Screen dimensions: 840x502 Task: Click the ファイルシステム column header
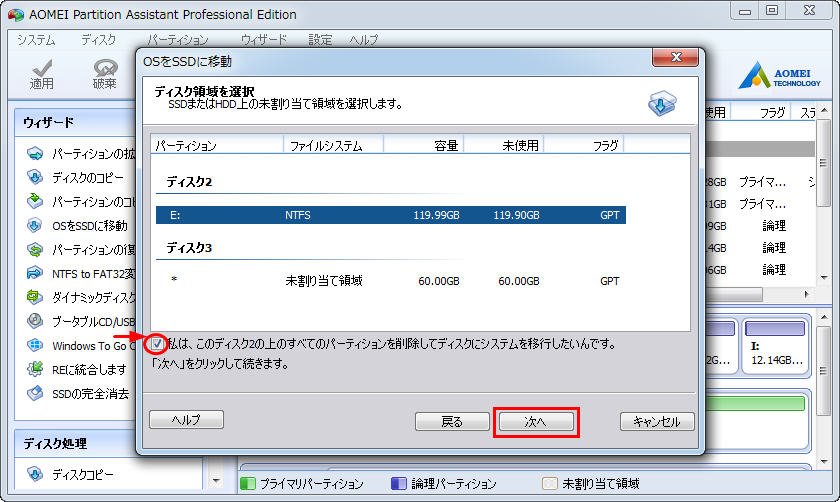point(333,145)
